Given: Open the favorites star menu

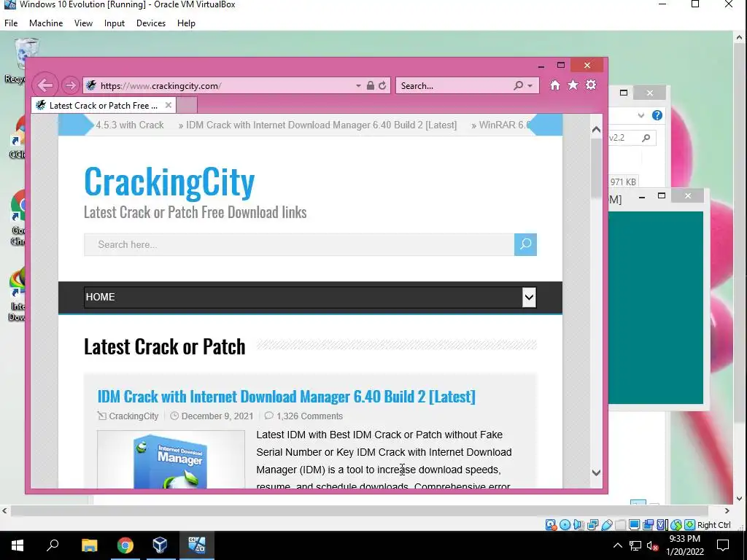Looking at the screenshot, I should click(x=573, y=85).
